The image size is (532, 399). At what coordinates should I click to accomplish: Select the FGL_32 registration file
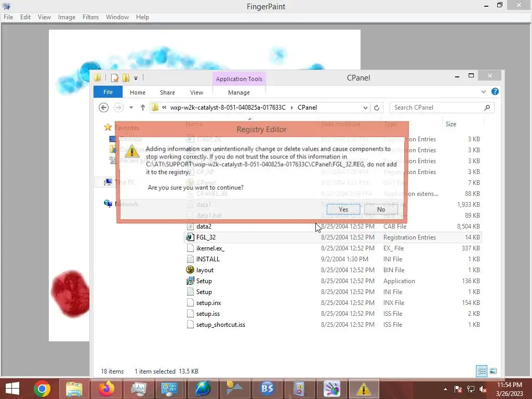coord(333,237)
